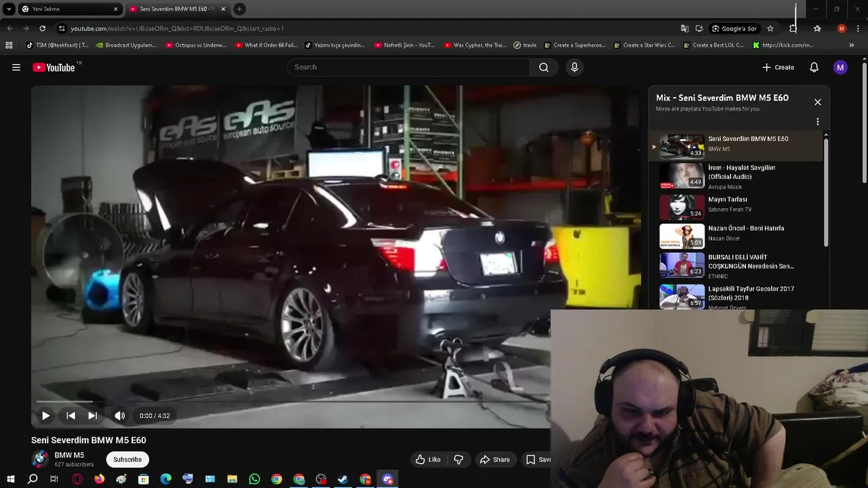The width and height of the screenshot is (868, 488).
Task: Open Steam from the taskbar
Action: [x=343, y=479]
